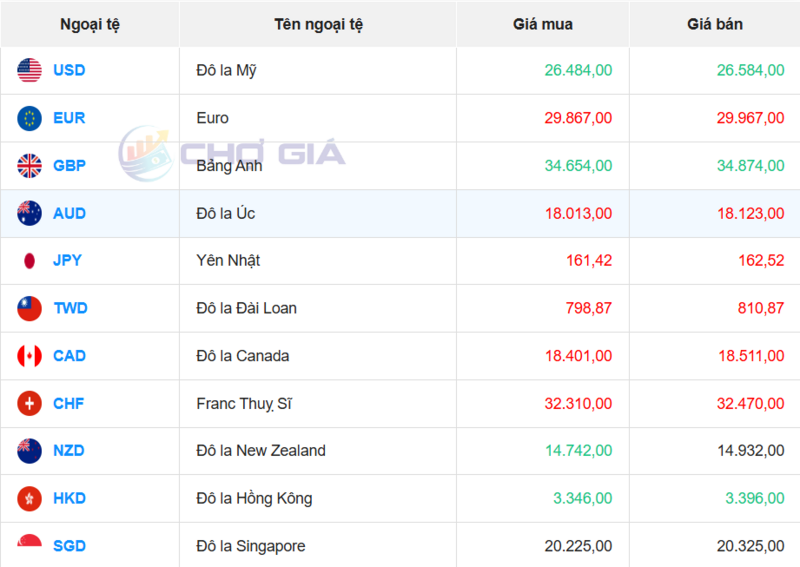
Task: Click GBP sell price 34.874,00
Action: tap(751, 166)
